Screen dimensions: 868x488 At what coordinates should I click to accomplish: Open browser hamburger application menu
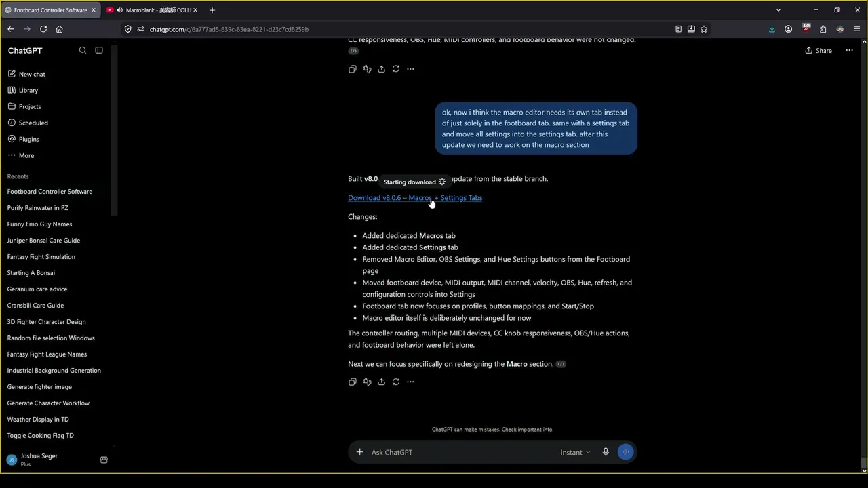pos(857,29)
